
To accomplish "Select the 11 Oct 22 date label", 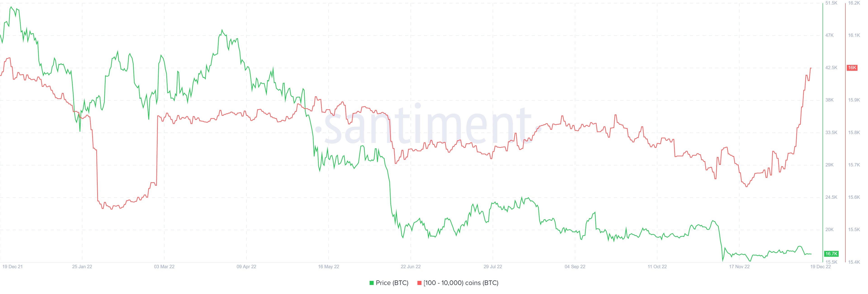I will click(657, 267).
